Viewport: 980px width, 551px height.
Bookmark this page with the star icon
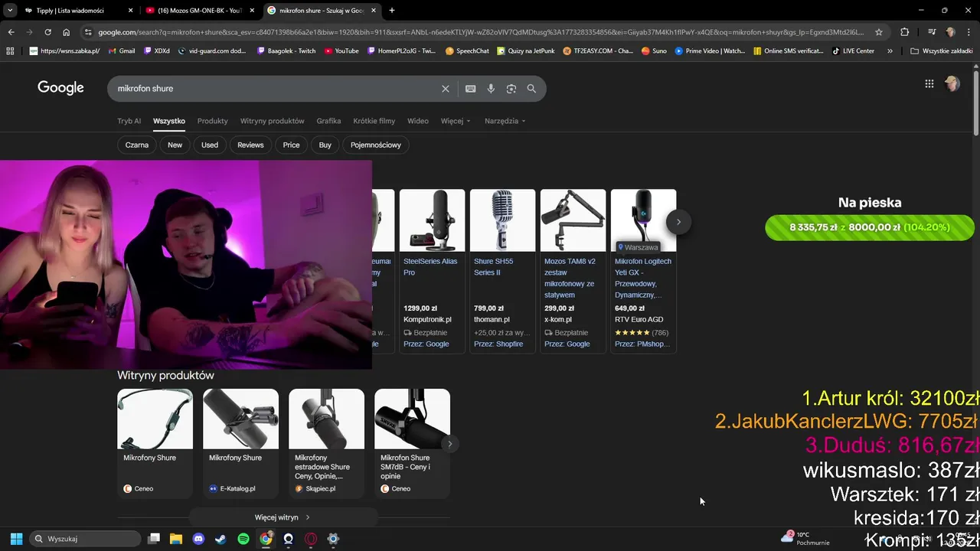(879, 32)
